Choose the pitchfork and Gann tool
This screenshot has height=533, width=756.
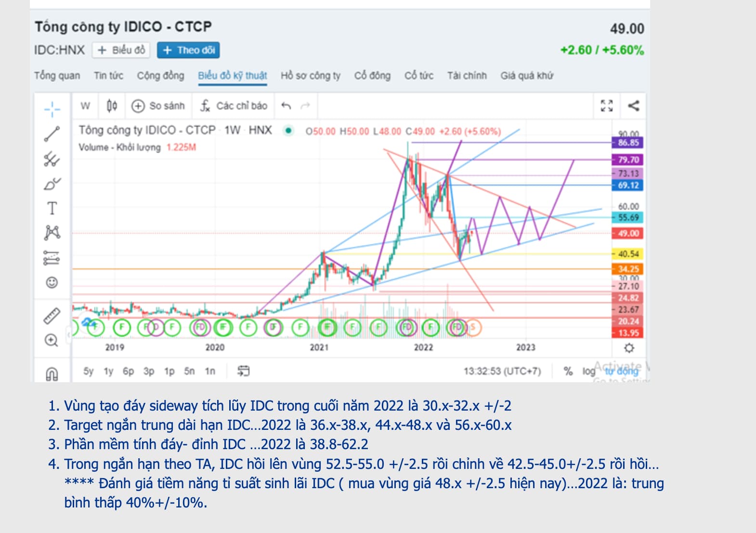[x=52, y=159]
